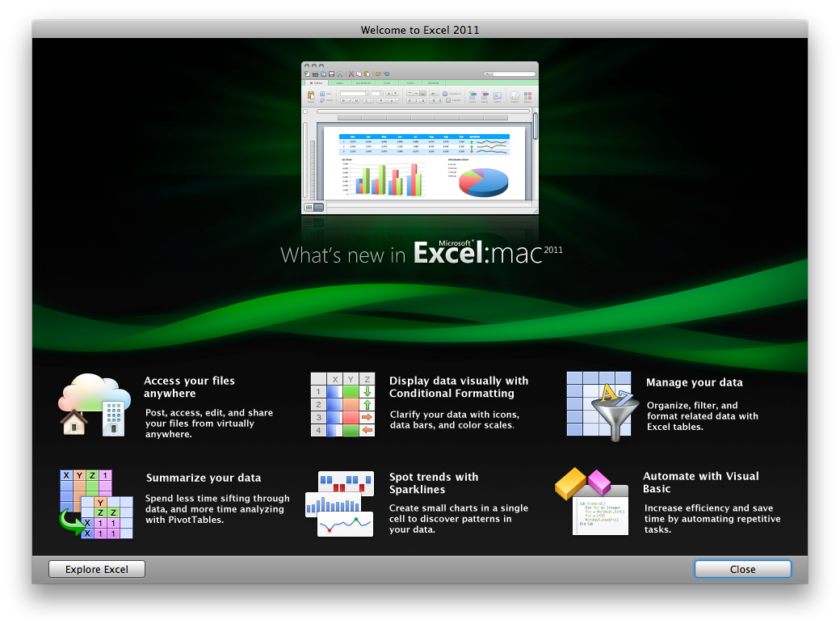
Task: Click 'Clarify your data with icons' description
Action: (x=454, y=419)
